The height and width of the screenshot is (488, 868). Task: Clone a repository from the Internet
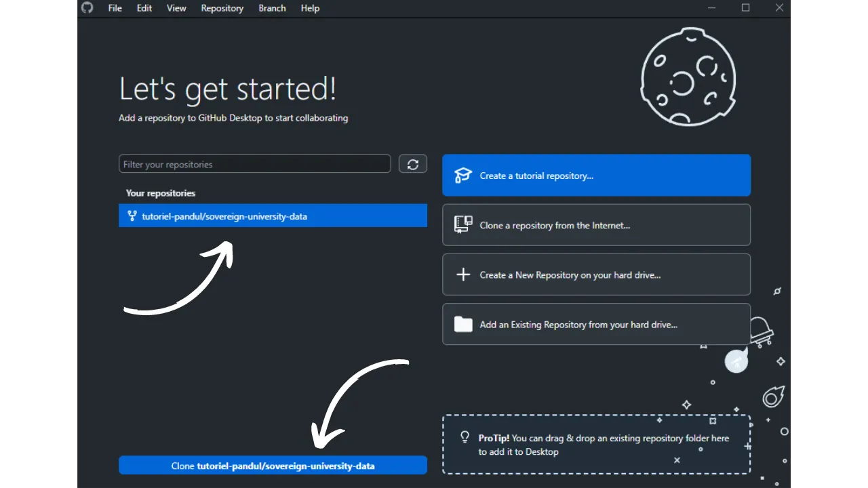click(x=597, y=225)
